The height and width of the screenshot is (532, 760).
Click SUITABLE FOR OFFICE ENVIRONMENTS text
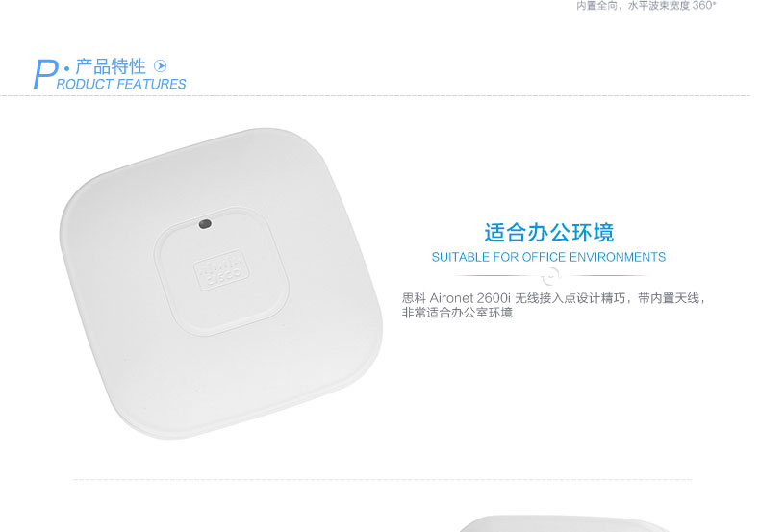[x=548, y=257]
